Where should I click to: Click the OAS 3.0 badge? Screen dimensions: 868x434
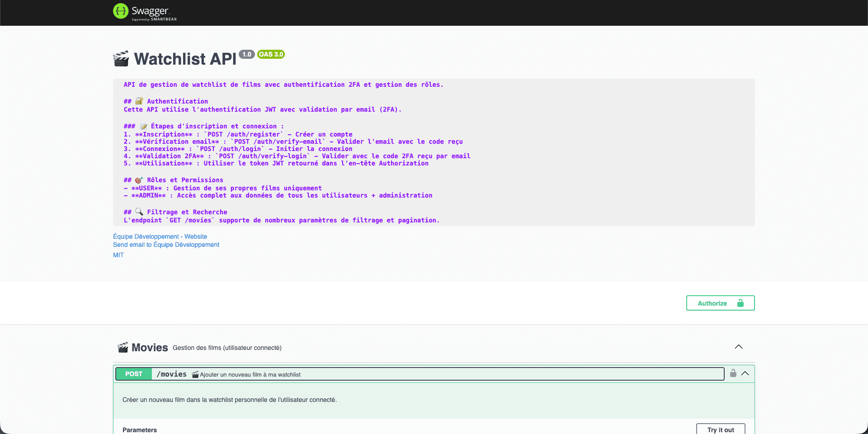(270, 54)
